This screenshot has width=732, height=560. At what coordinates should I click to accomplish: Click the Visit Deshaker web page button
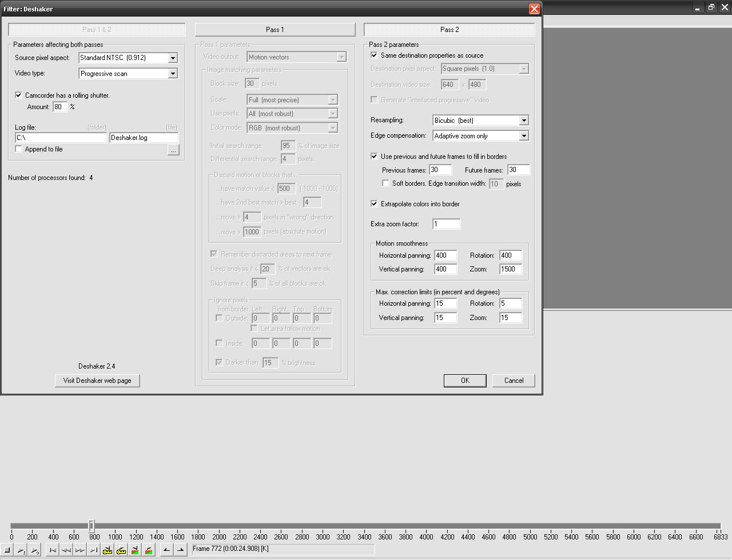point(97,381)
